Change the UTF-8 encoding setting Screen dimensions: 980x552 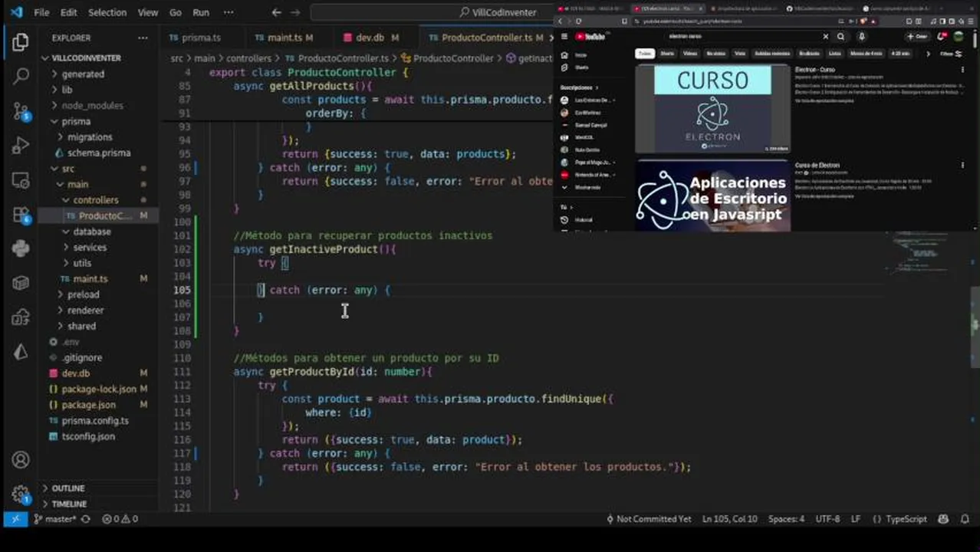(x=827, y=519)
